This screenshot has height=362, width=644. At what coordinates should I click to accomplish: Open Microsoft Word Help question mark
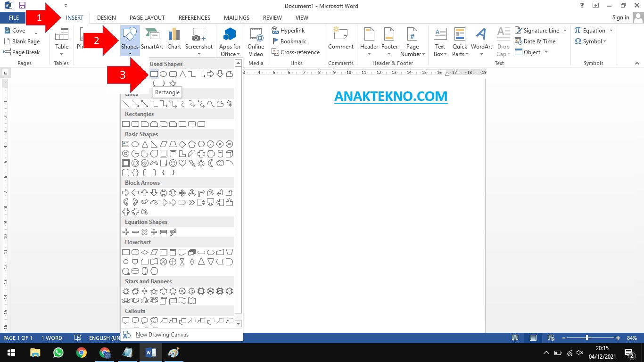[x=582, y=6]
